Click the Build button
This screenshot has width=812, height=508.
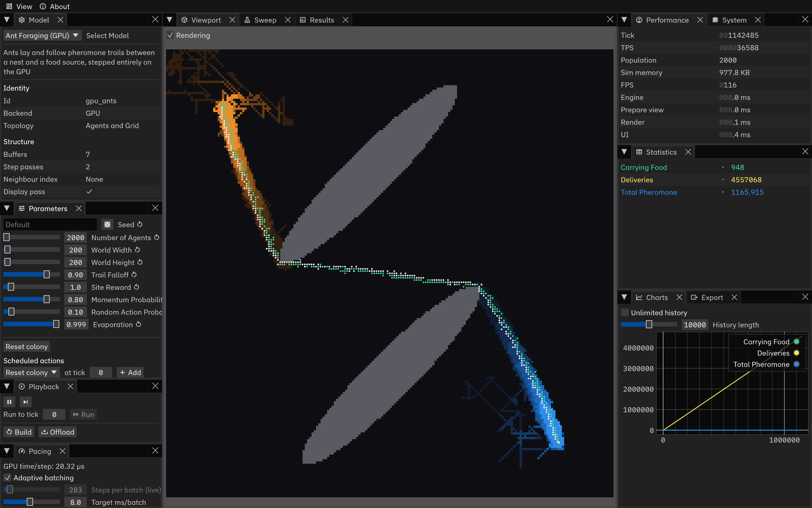point(19,432)
